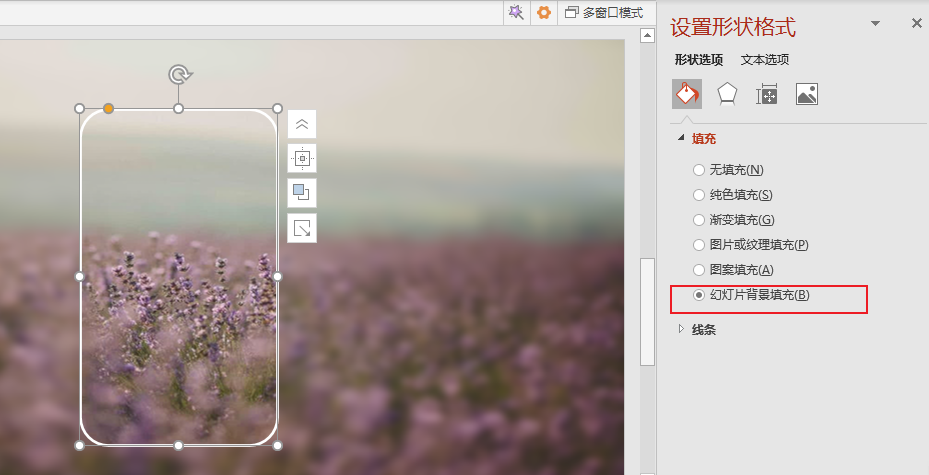Open the Size & Properties icon
Image resolution: width=929 pixels, height=475 pixels.
click(767, 94)
